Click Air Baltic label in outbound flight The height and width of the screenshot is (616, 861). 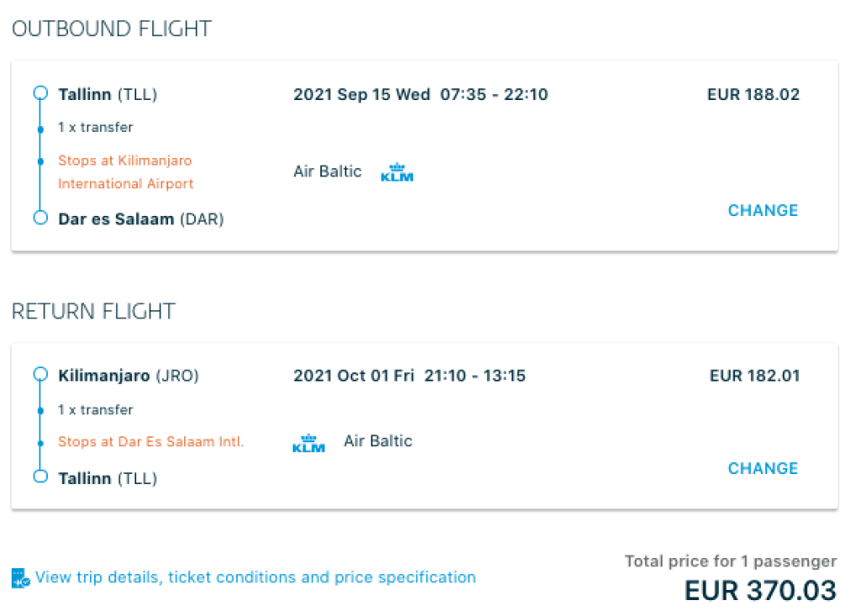pyautogui.click(x=327, y=171)
